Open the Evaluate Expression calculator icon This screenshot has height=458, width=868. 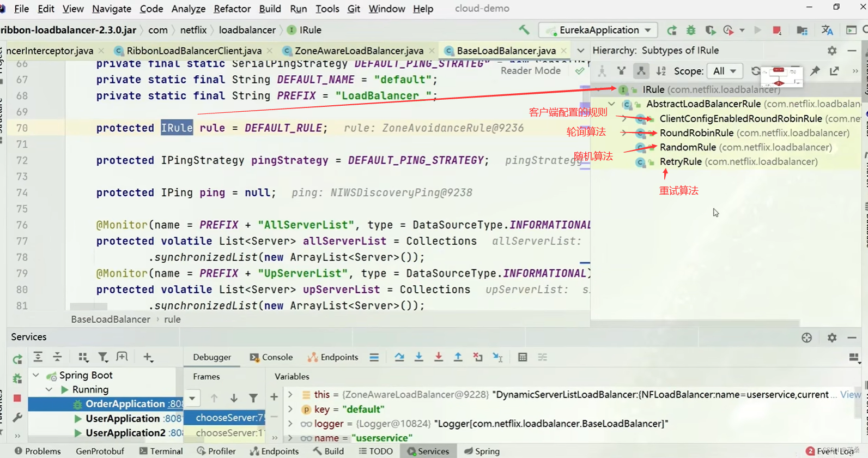523,357
